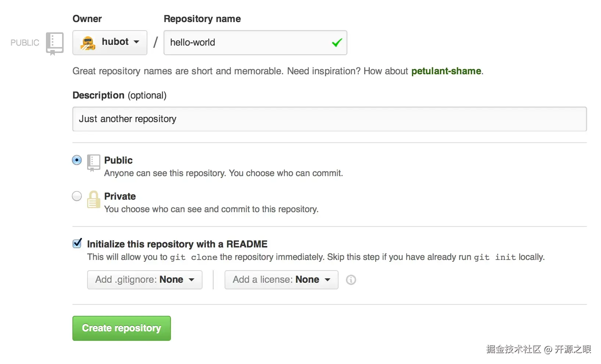Click the book icon beside Public option
Screen dimensions: 601x364
tap(93, 162)
